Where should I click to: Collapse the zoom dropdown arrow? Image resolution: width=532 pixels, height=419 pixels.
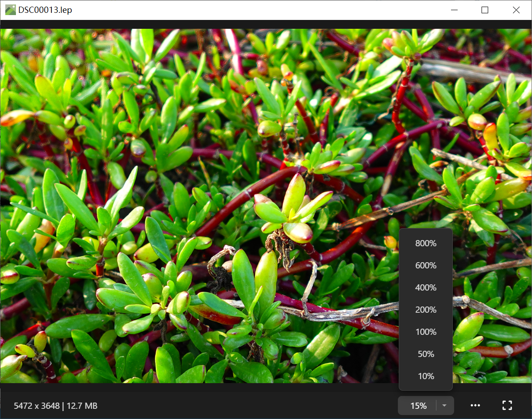point(445,405)
